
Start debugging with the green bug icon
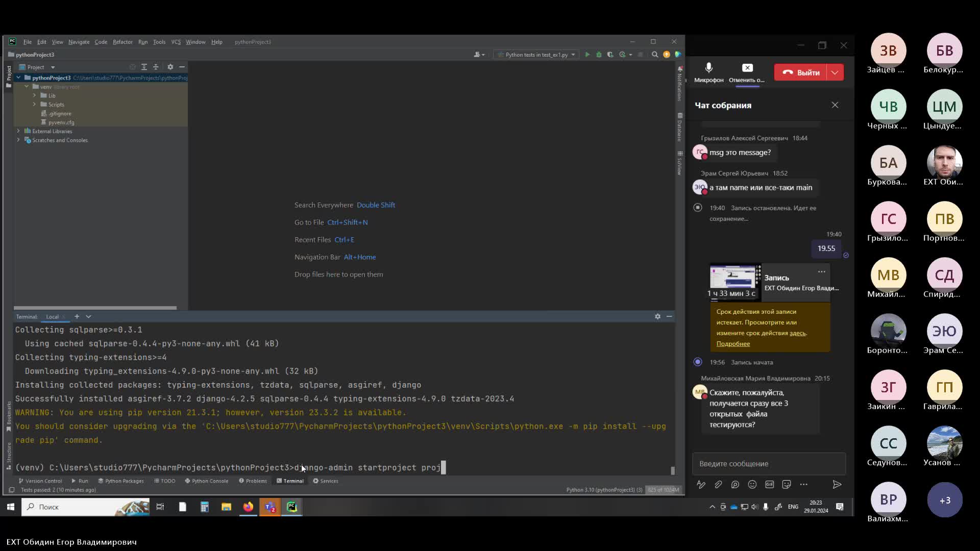(599, 55)
